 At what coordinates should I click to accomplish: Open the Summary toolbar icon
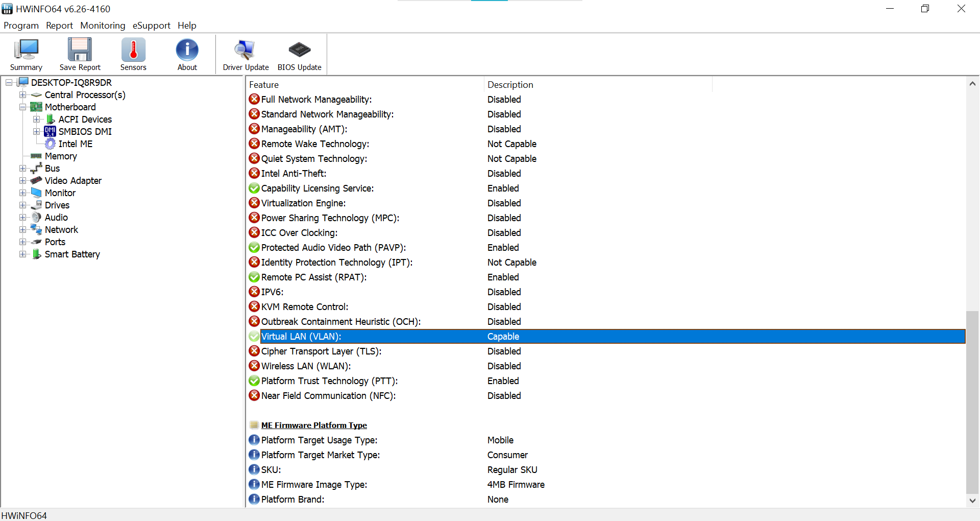point(26,55)
